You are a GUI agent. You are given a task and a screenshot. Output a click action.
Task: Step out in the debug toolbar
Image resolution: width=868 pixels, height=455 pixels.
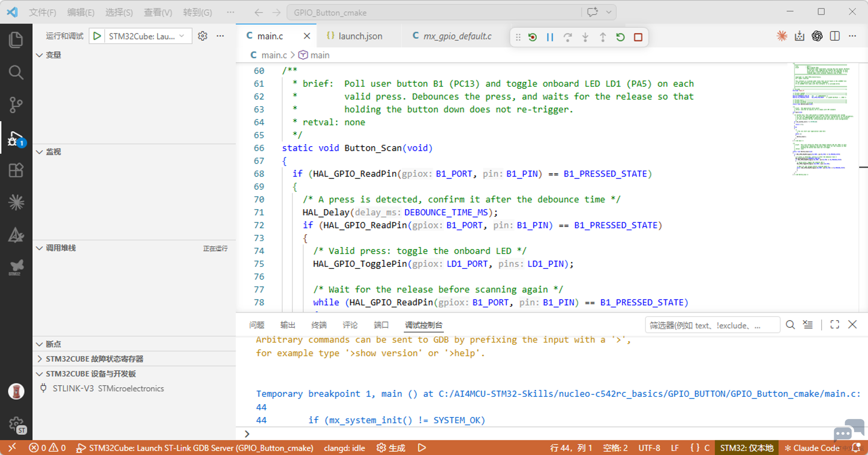603,37
